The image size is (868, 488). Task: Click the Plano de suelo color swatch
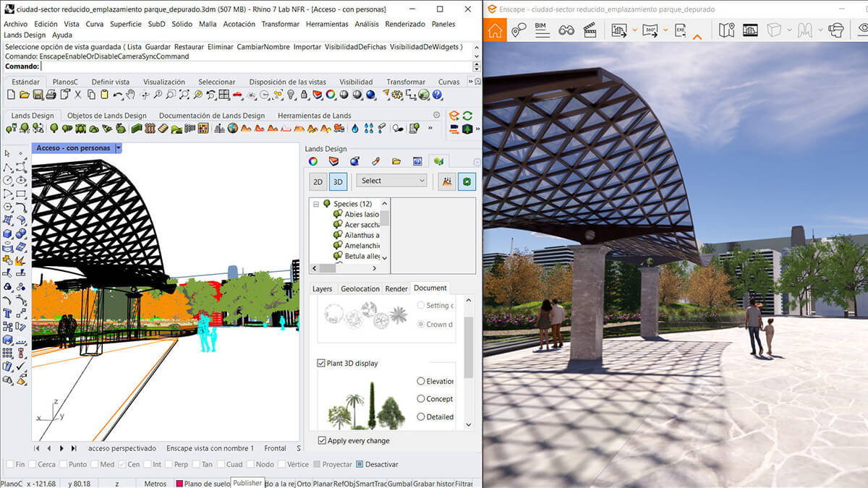coord(179,484)
